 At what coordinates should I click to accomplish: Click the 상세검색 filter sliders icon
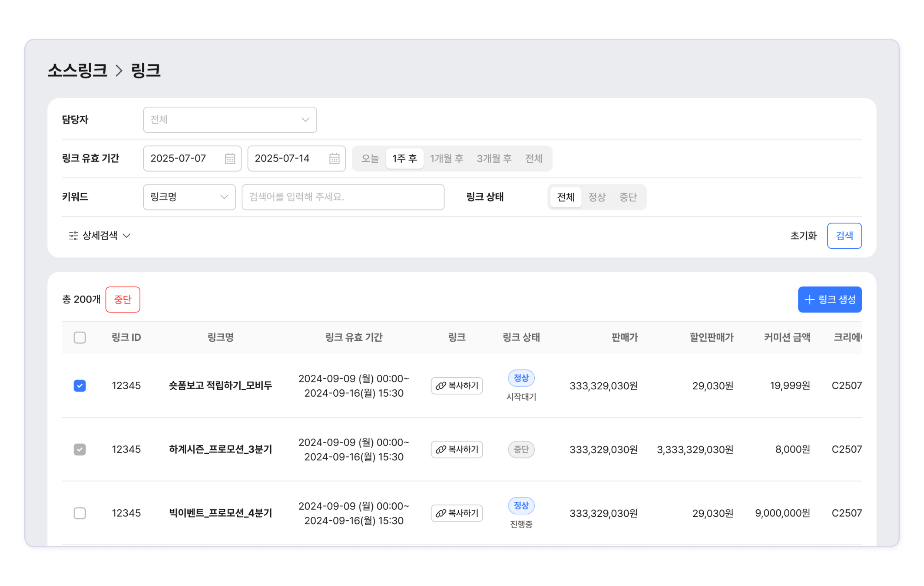(73, 236)
